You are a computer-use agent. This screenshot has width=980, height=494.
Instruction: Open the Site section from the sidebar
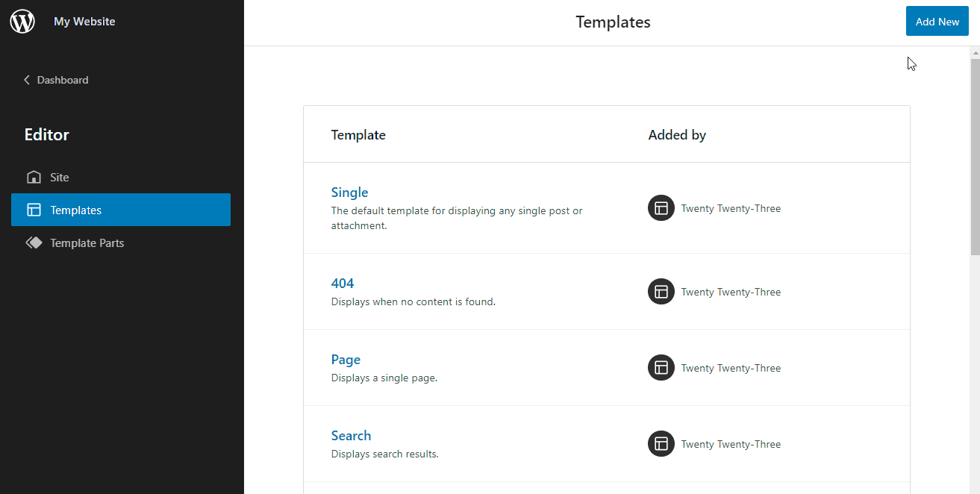click(x=59, y=177)
